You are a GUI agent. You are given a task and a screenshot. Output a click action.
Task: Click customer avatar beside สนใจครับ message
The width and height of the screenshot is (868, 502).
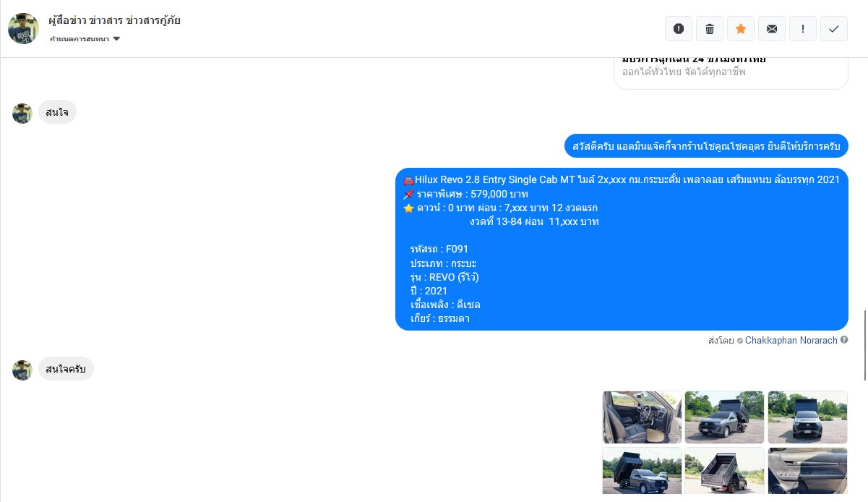click(x=22, y=370)
